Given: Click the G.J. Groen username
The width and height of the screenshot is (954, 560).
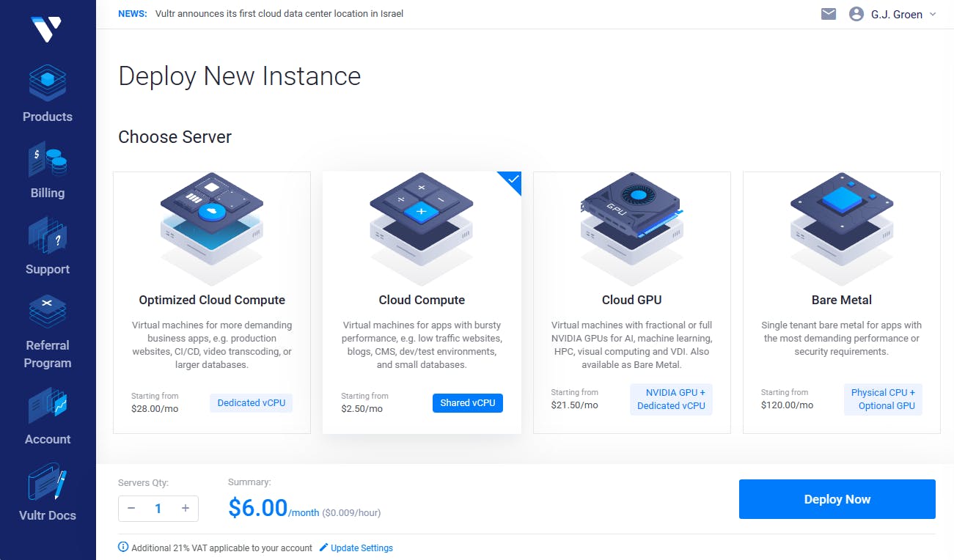Looking at the screenshot, I should coord(896,14).
